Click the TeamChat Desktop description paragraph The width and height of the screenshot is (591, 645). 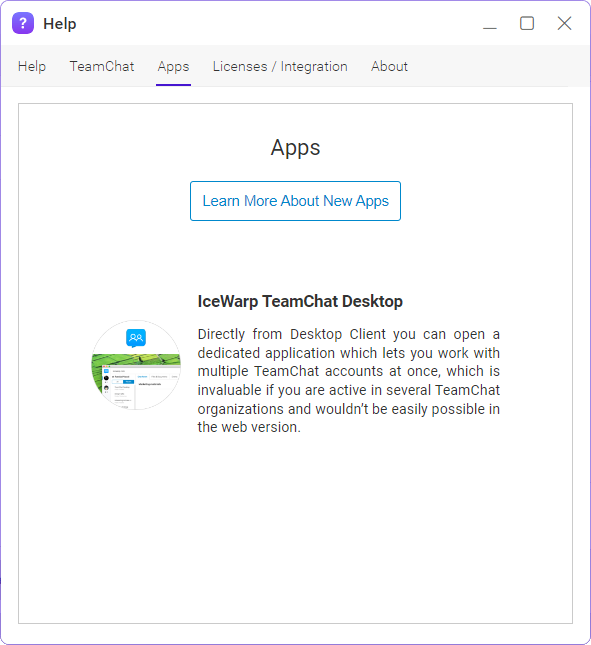point(348,381)
